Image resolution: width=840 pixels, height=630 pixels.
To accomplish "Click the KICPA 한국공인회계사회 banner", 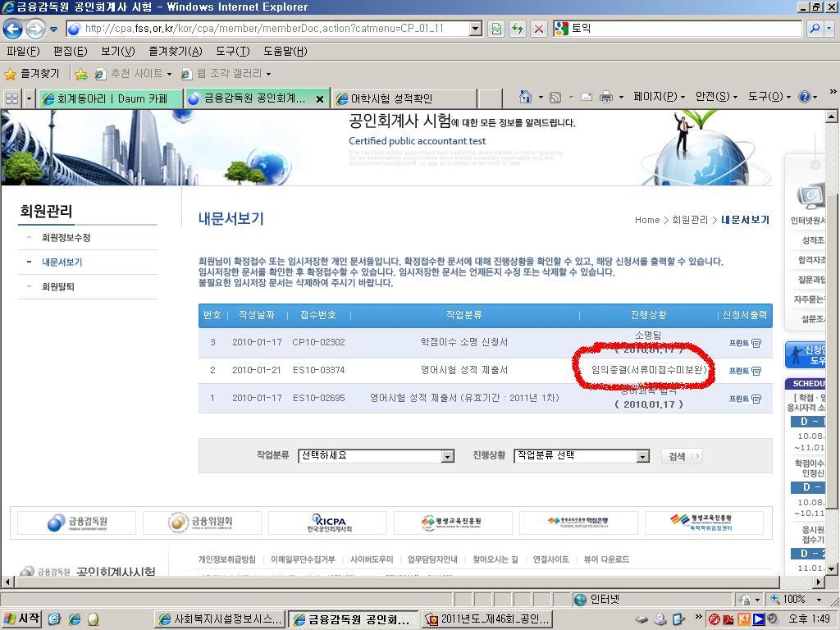I will (x=327, y=523).
